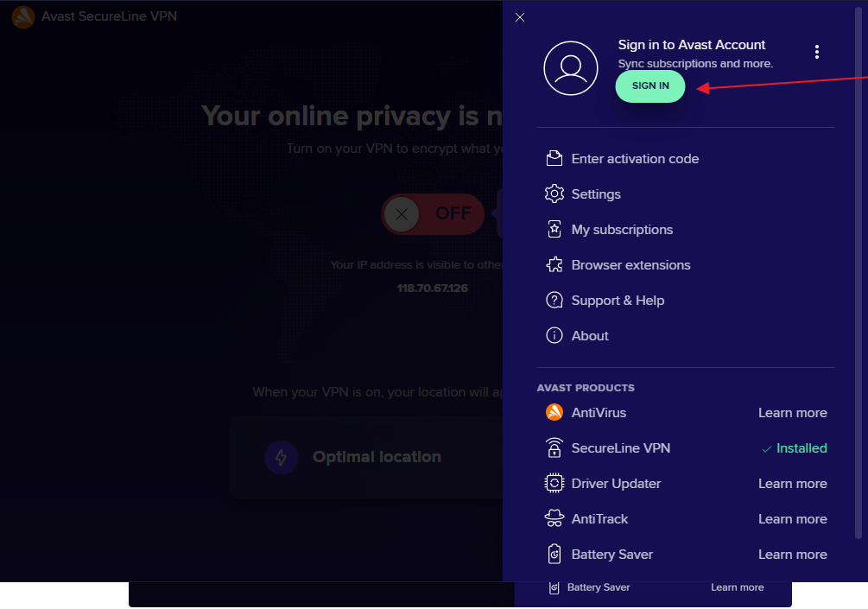
Task: Click the AntiTrack spy hat icon
Action: [x=554, y=519]
